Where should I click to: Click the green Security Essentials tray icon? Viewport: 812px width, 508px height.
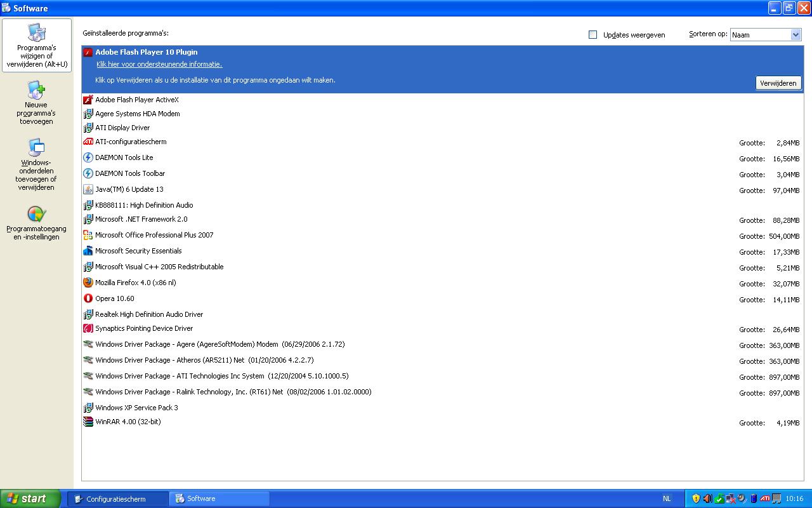(x=719, y=498)
